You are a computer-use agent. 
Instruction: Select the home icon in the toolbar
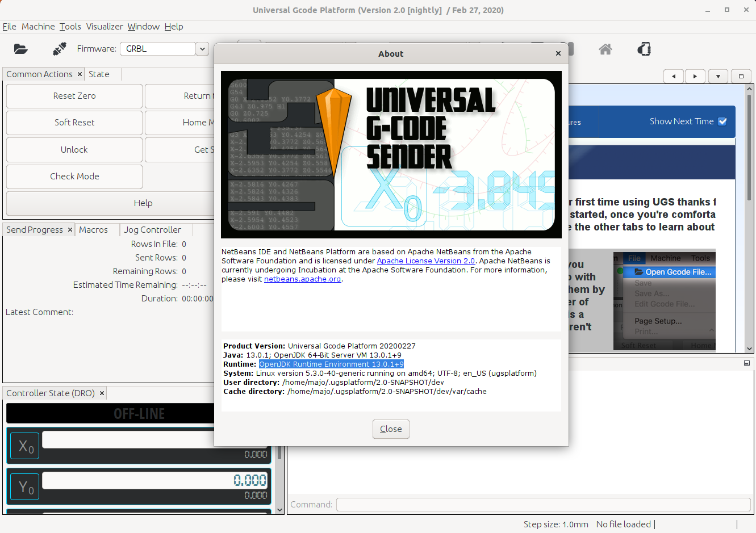(605, 49)
